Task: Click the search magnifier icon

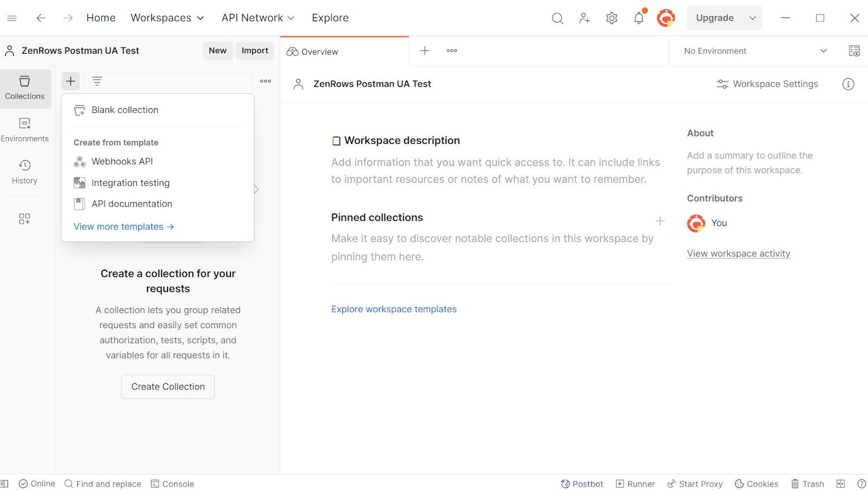Action: point(557,18)
